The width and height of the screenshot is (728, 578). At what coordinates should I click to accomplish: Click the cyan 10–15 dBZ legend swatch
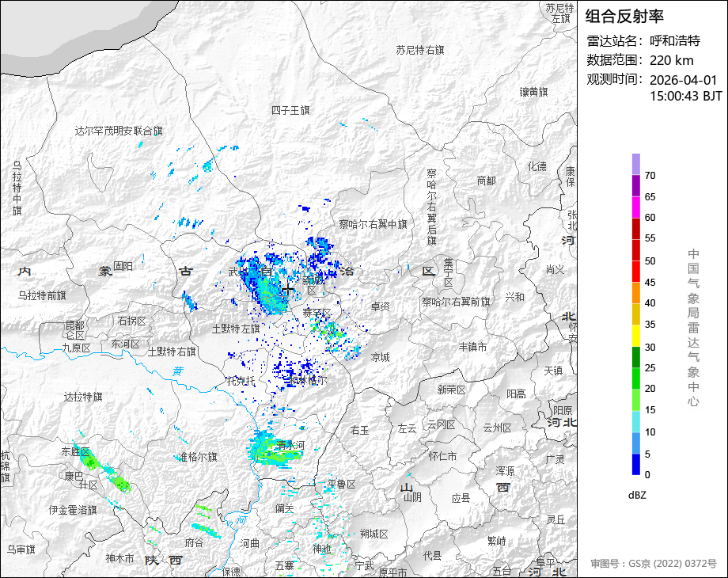click(635, 421)
